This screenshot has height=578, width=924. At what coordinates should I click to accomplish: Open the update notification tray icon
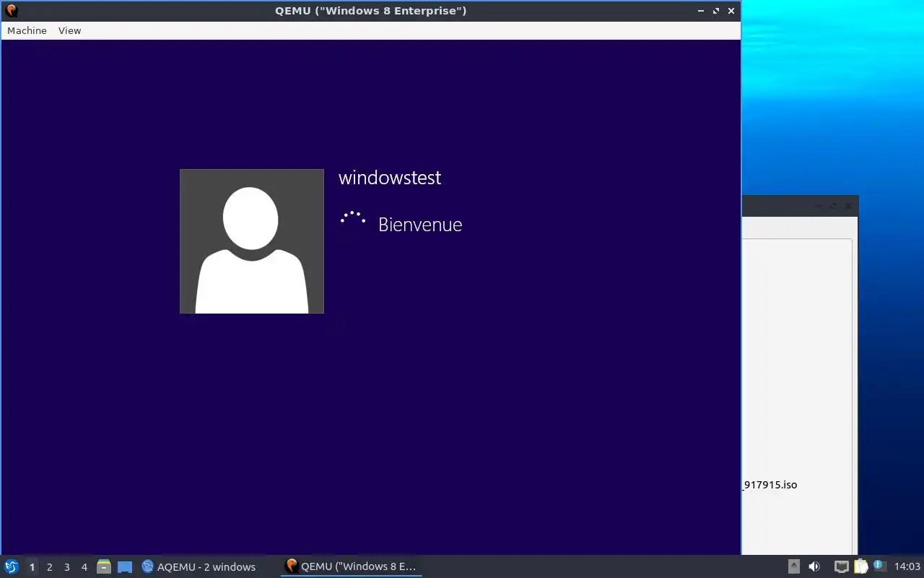pyautogui.click(x=879, y=566)
